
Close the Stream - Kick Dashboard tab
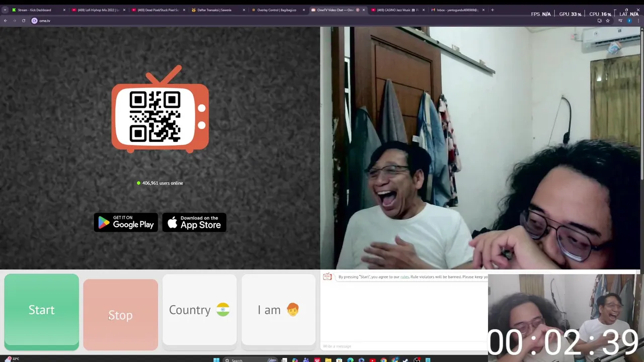click(64, 10)
